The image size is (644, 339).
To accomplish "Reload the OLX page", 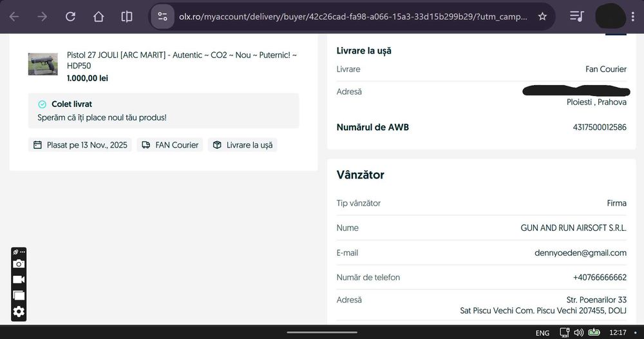I will pyautogui.click(x=70, y=17).
